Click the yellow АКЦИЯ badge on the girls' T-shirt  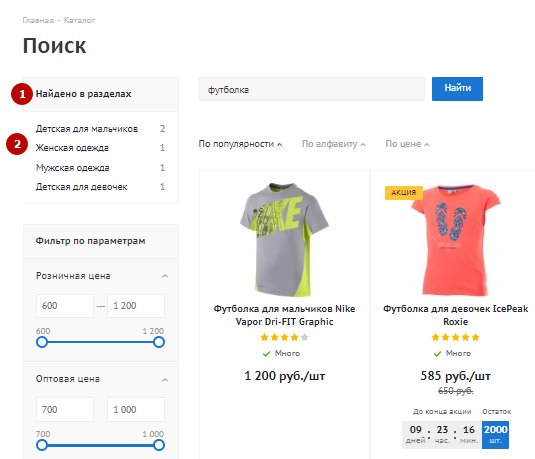tap(404, 192)
